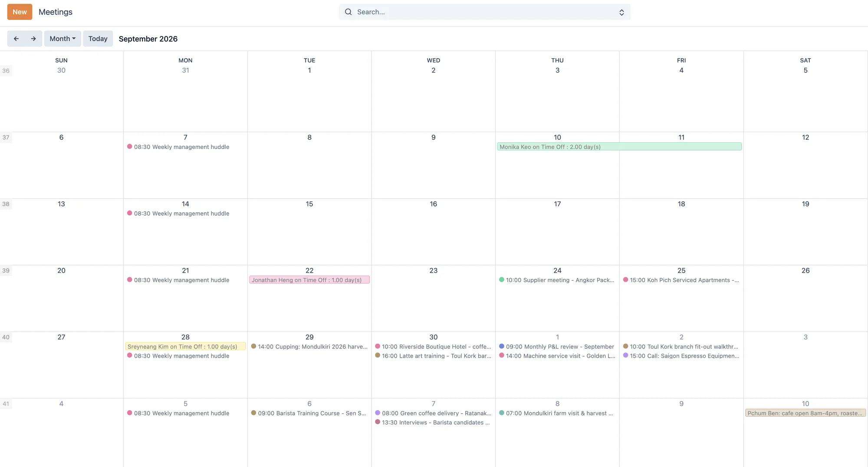Go to the next month with the right arrow
The width and height of the screenshot is (868, 467).
(x=33, y=39)
